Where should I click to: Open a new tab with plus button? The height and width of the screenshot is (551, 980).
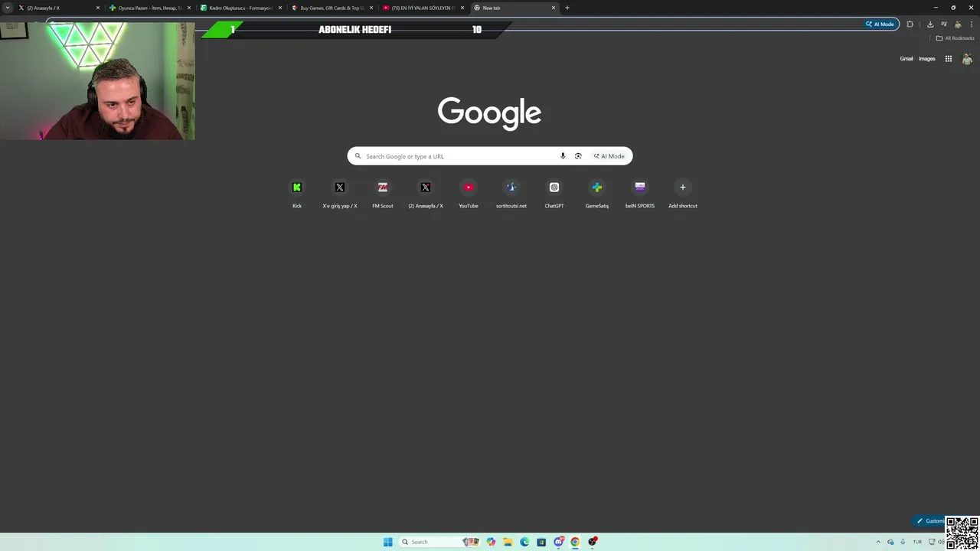[x=567, y=8]
